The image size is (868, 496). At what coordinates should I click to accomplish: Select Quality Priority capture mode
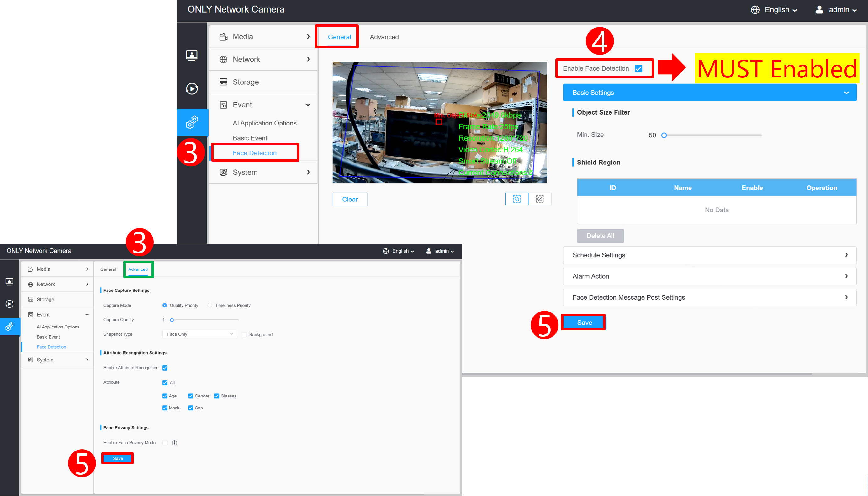click(x=165, y=305)
